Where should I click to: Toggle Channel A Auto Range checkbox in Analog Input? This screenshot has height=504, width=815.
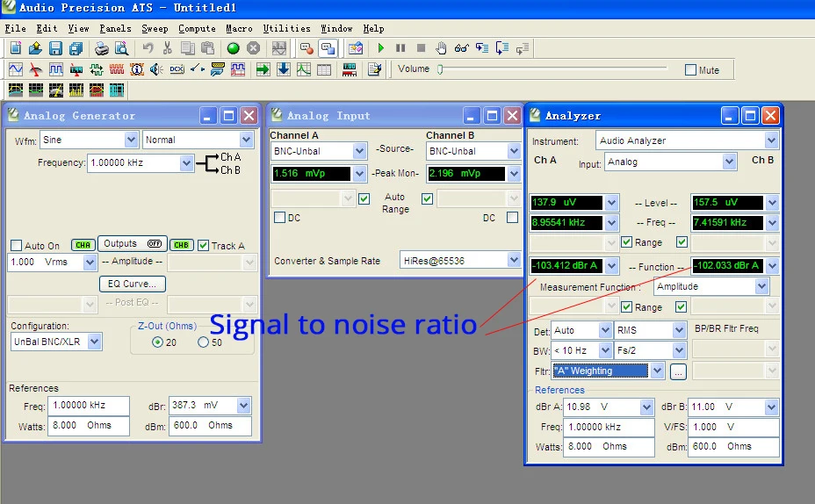(x=364, y=198)
